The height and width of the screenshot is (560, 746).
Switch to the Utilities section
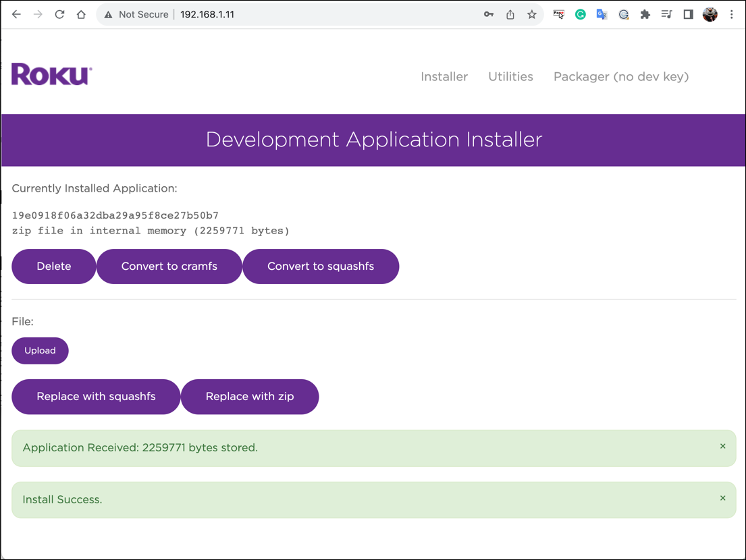(510, 77)
